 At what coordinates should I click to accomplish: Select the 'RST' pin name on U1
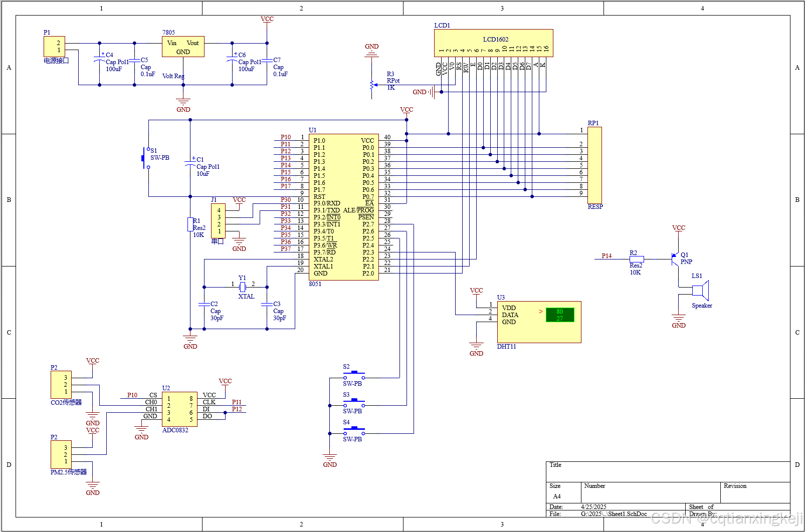click(319, 196)
